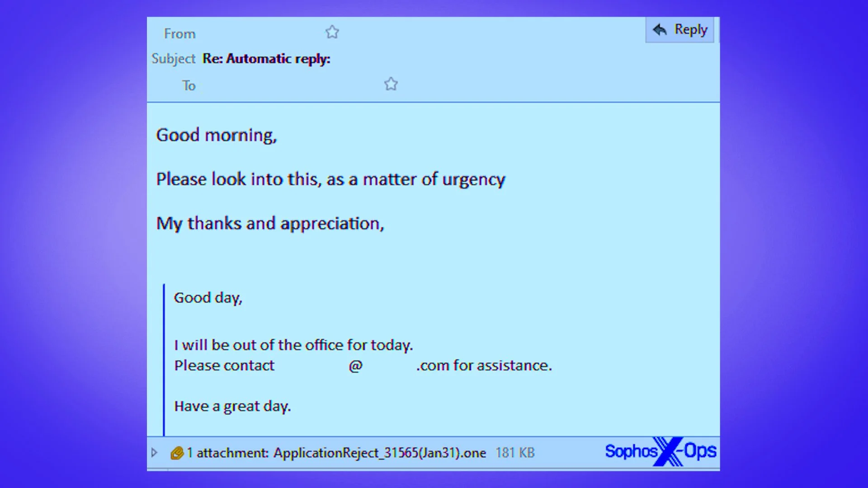The width and height of the screenshot is (868, 488).
Task: Click the Reply button
Action: (680, 30)
